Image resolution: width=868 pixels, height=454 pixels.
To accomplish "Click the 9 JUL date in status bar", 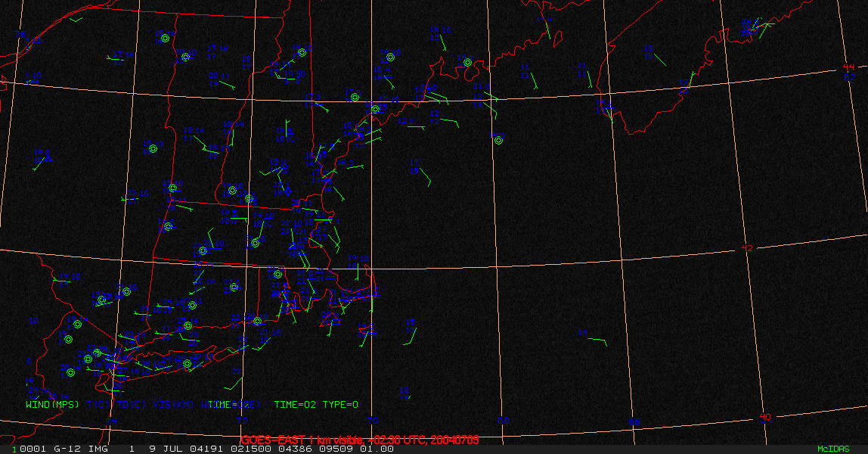I will 166,449.
